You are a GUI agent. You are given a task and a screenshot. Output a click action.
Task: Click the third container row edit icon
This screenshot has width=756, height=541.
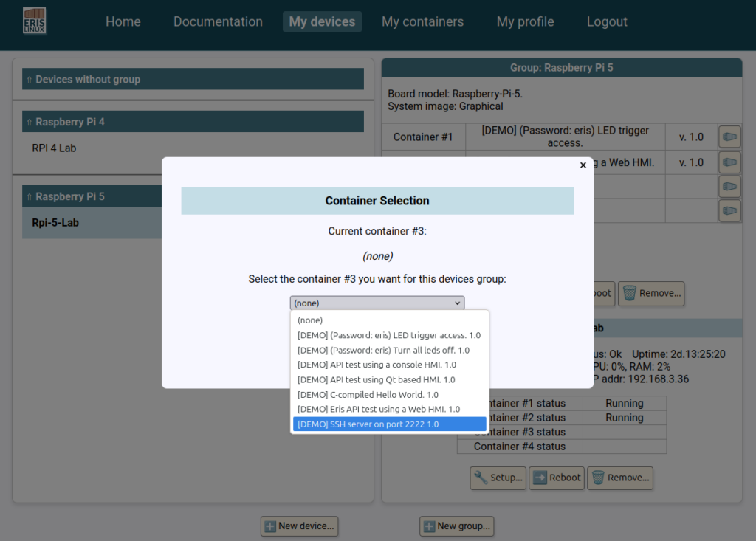pos(729,186)
